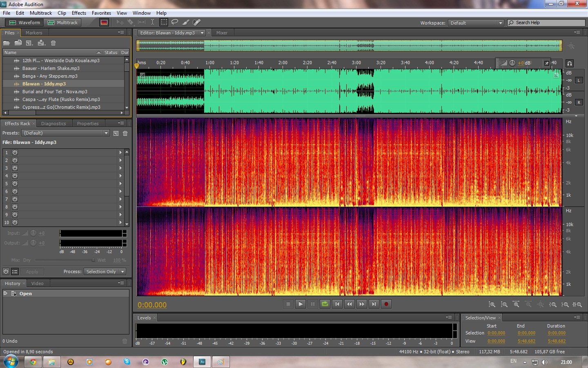
Task: Open the Process Selection Only dropdown
Action: (x=105, y=272)
